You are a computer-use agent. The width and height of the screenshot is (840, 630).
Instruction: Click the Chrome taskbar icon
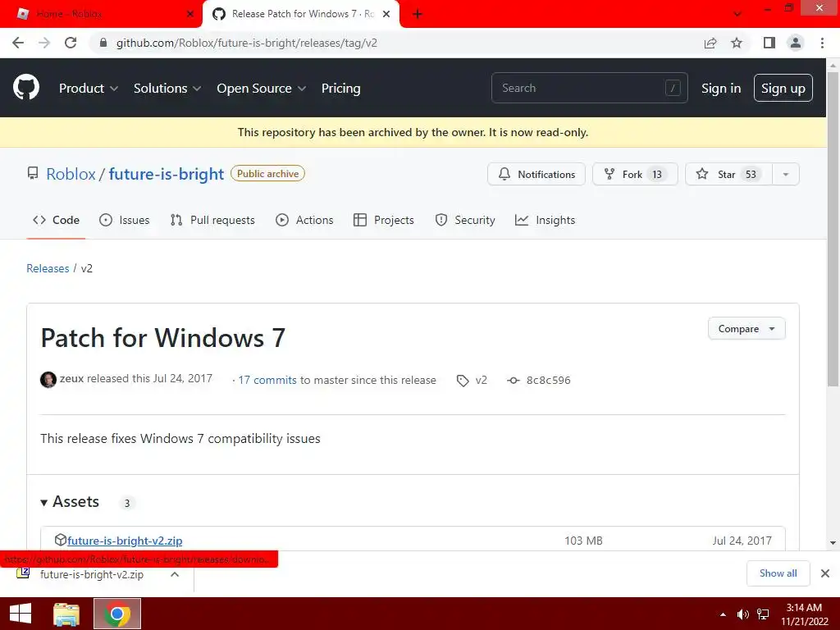coord(117,614)
